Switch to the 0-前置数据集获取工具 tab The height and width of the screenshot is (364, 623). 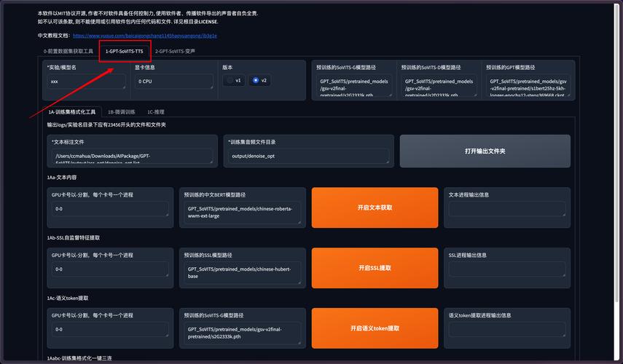68,51
